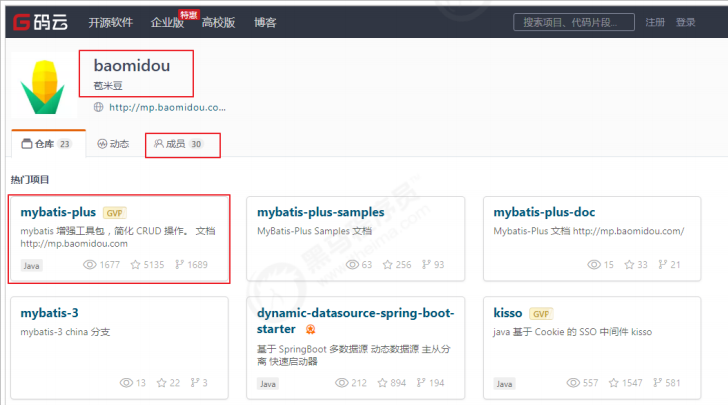Click star icon on dynamic-datasource card

[x=382, y=383]
